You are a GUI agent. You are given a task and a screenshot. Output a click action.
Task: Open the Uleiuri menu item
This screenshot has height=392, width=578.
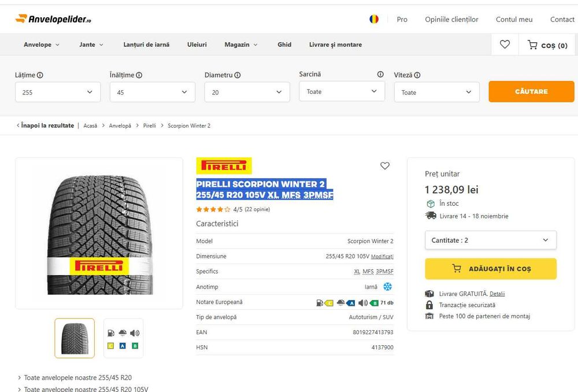[x=197, y=45]
